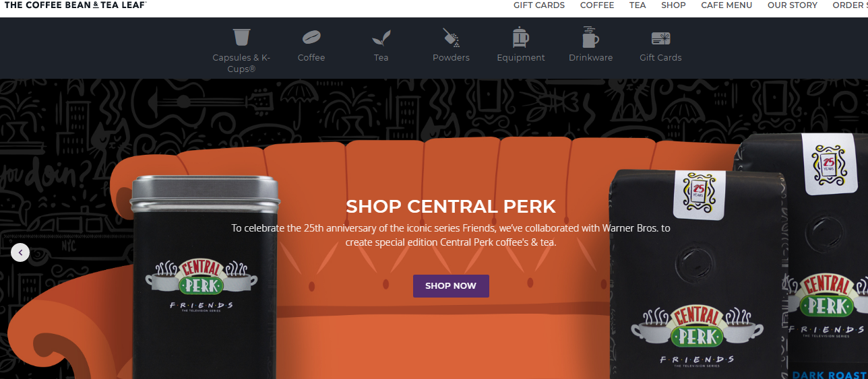This screenshot has height=379, width=868.
Task: Select Tea in the top navigation
Action: coord(638,5)
